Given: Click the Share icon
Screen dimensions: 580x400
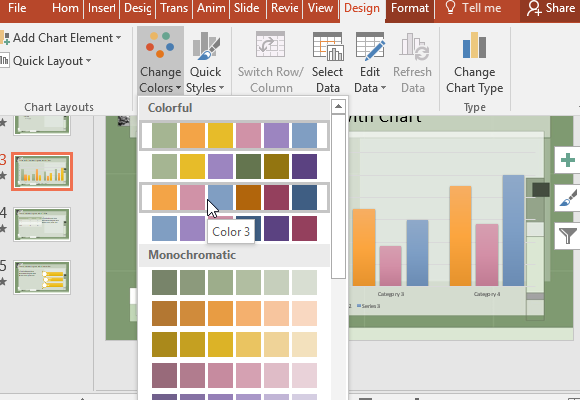Looking at the screenshot, I should 534,8.
